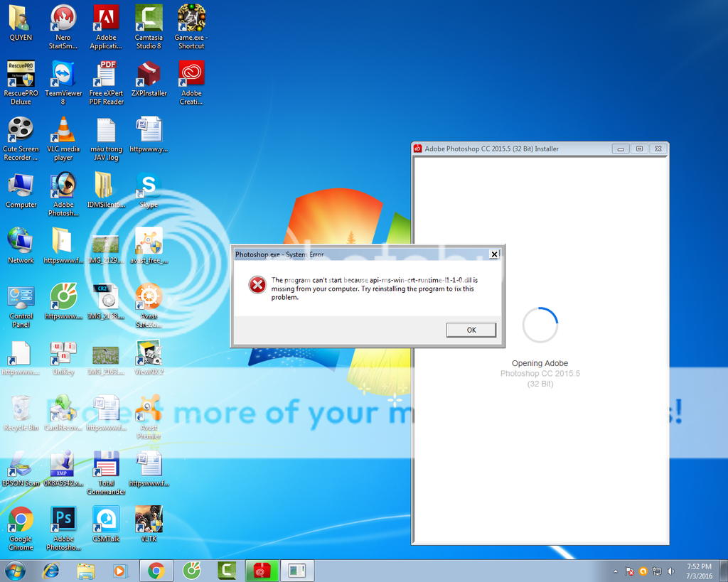The height and width of the screenshot is (582, 728).
Task: Launch Internet Explorer from the taskbar
Action: point(51,571)
